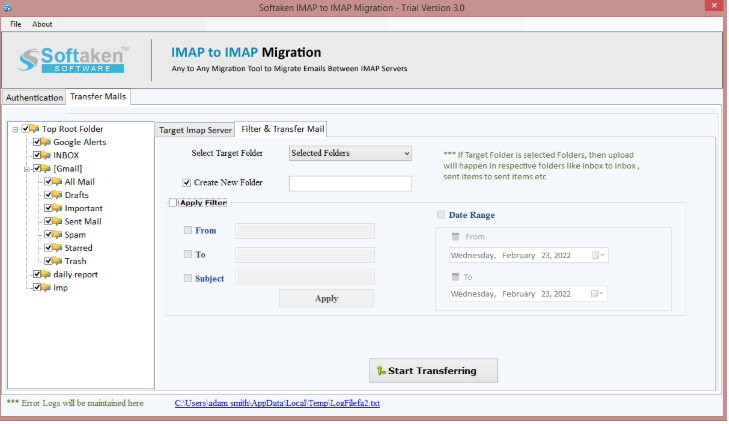Uncheck the Drafts folder checkbox

point(48,195)
